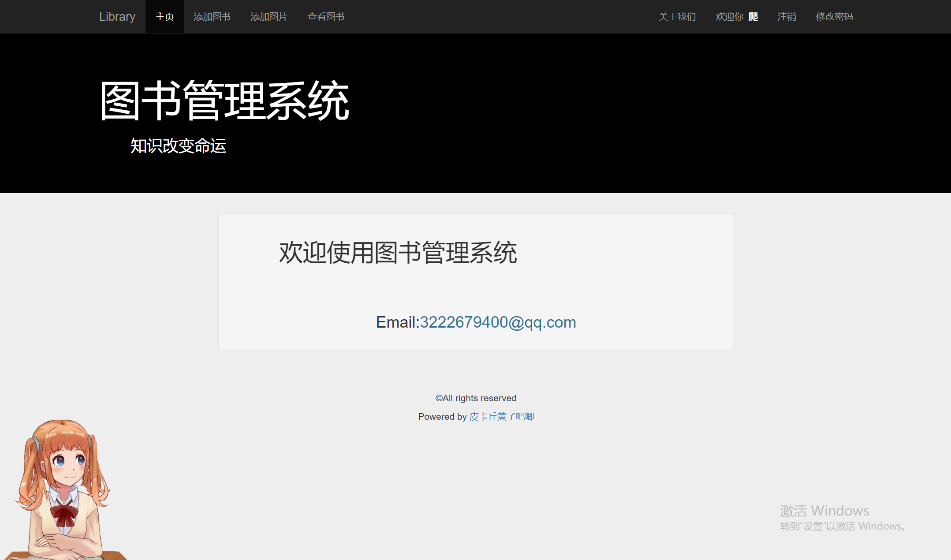Click the bold username 爬

(753, 17)
